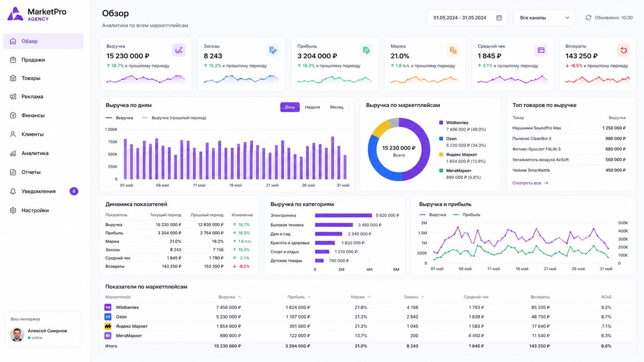Toggle Ozon segment in donut legend

(448, 138)
